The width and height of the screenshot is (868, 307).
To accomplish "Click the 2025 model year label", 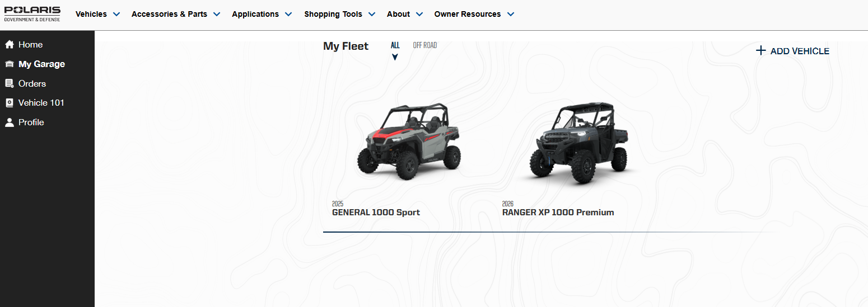I will [x=338, y=204].
